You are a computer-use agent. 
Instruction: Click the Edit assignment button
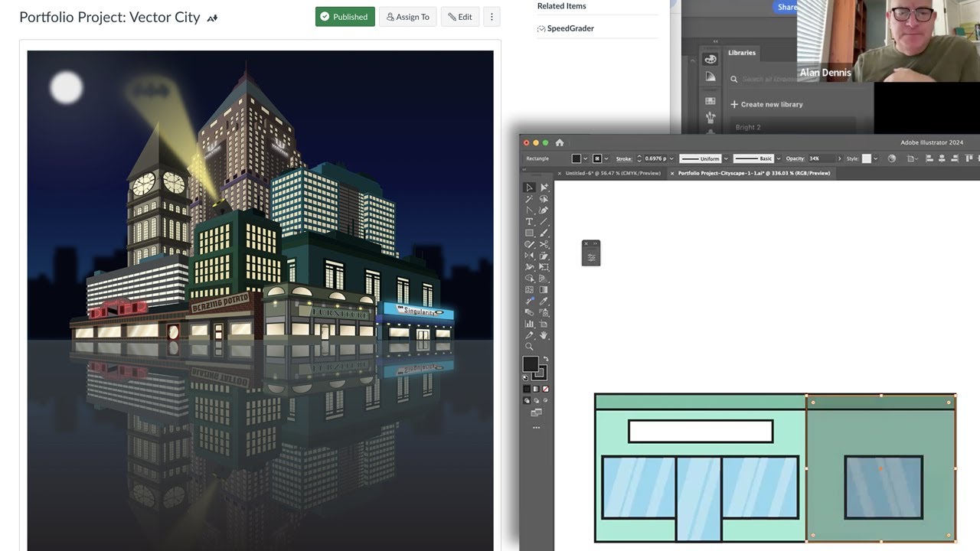point(460,17)
